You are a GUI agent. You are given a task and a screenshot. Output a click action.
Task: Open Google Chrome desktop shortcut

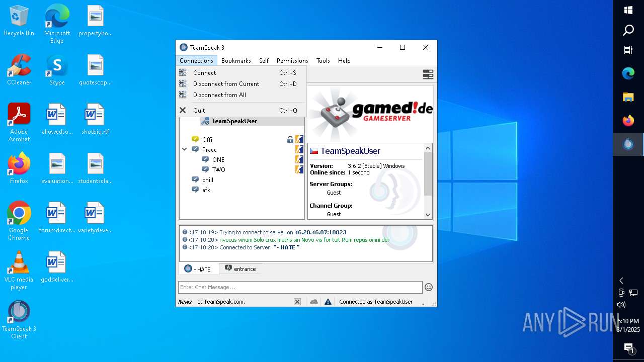pos(19,221)
